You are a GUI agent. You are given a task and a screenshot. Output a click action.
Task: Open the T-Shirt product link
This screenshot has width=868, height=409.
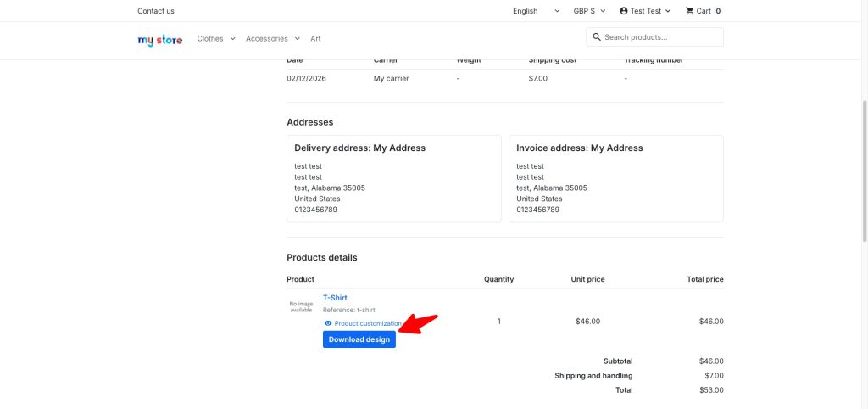335,298
